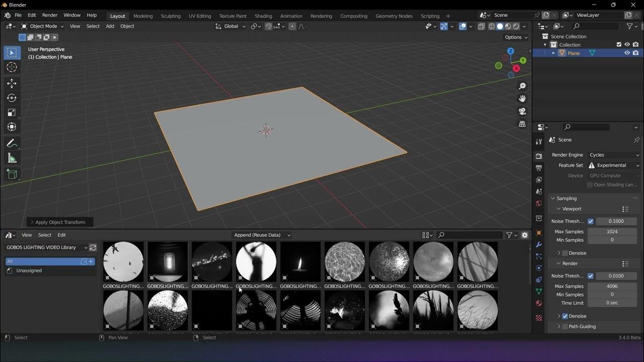Open the viewport Add menu
Viewport: 644px width, 362px height.
(110, 26)
